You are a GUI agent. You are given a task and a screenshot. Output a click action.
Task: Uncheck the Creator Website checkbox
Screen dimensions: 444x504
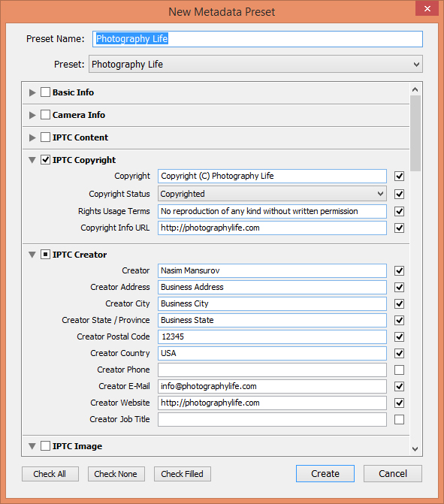pos(400,403)
